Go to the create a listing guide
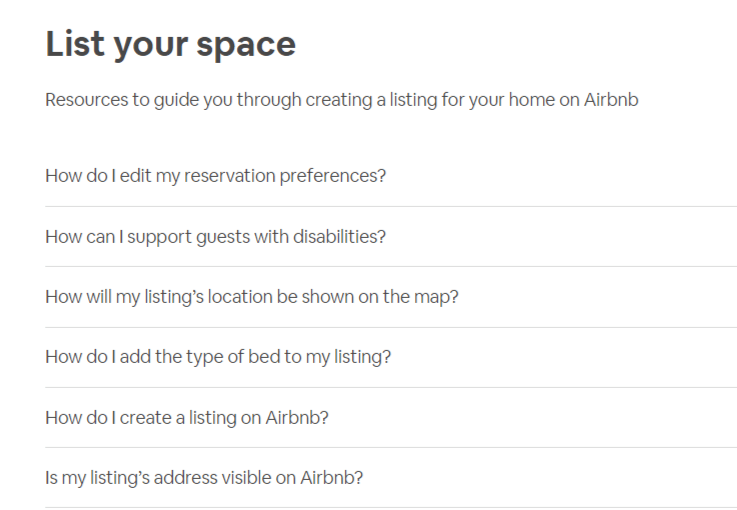The height and width of the screenshot is (510, 737). tap(187, 417)
